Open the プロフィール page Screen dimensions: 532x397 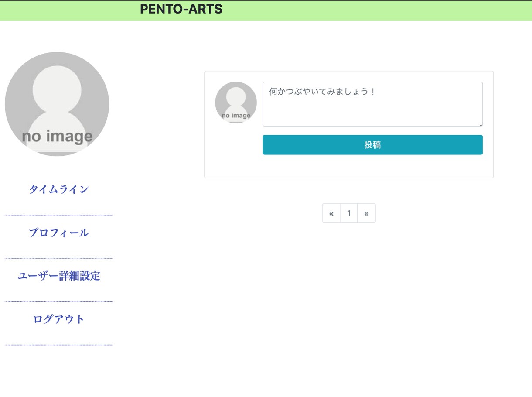pyautogui.click(x=59, y=233)
